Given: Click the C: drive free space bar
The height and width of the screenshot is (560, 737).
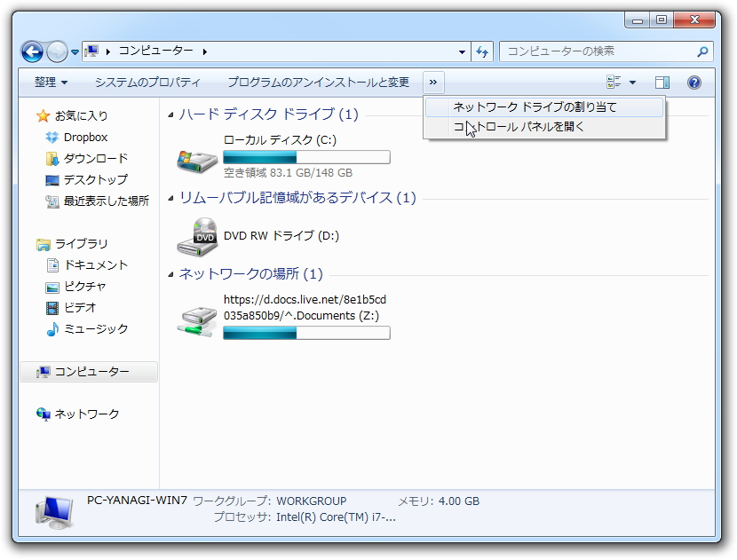Looking at the screenshot, I should pos(306,156).
